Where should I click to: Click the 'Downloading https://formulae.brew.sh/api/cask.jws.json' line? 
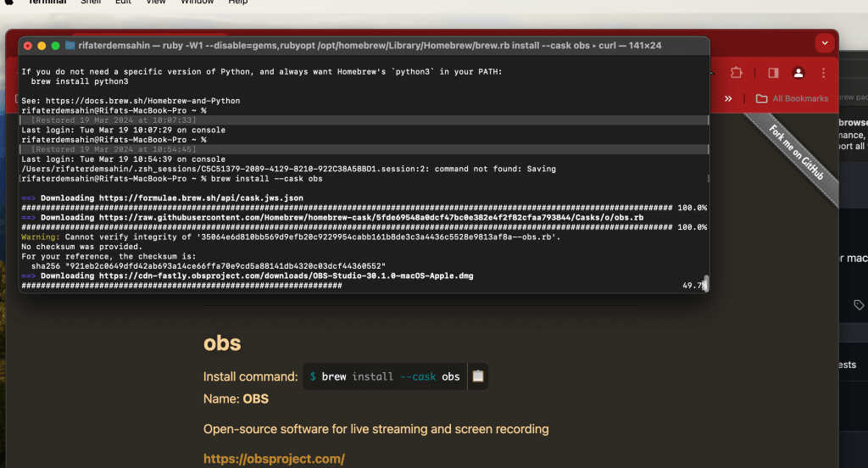(162, 198)
